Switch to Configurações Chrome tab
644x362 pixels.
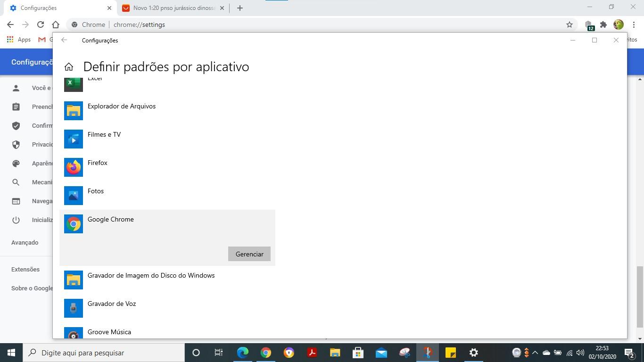click(x=60, y=8)
